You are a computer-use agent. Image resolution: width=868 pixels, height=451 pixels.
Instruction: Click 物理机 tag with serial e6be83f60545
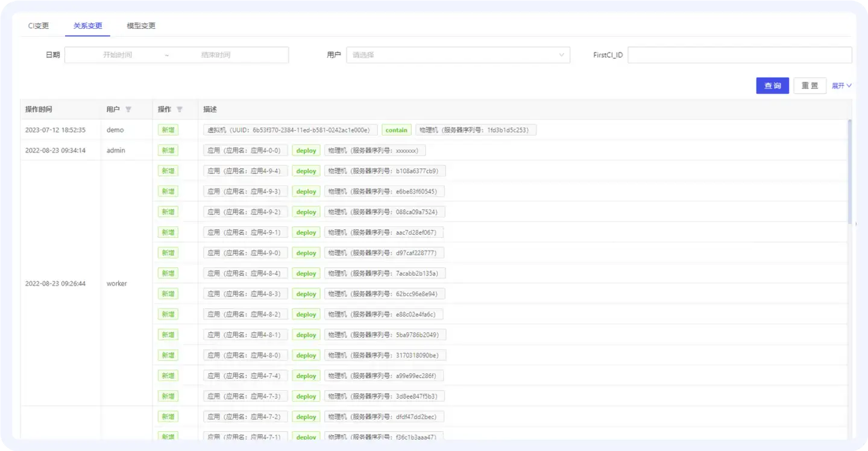tap(385, 191)
